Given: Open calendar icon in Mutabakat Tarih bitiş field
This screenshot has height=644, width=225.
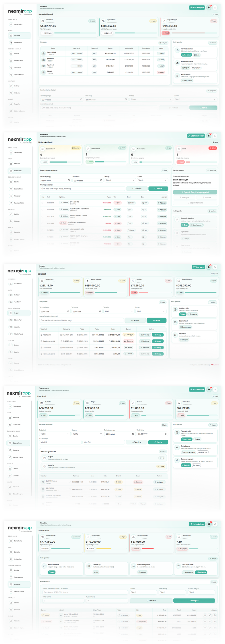Looking at the screenshot, I should (101, 180).
